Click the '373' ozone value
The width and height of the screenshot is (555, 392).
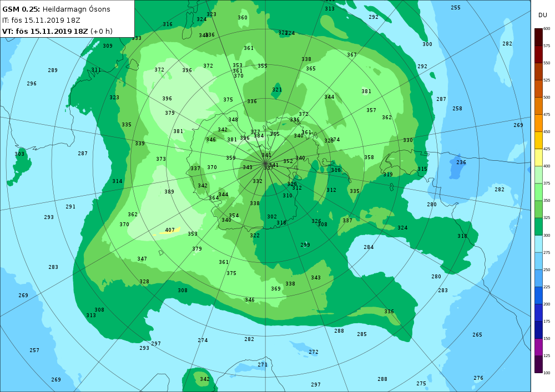[161, 159]
